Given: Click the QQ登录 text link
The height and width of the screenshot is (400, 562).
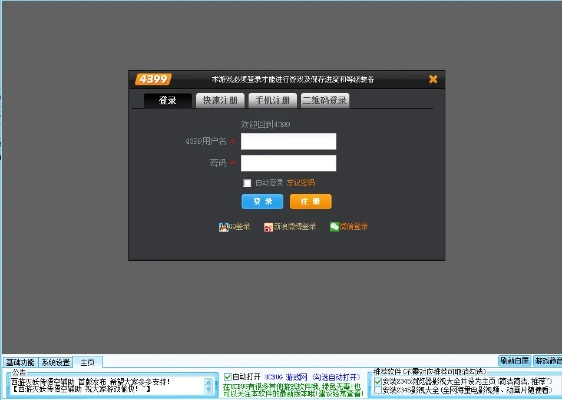Looking at the screenshot, I should tap(239, 227).
